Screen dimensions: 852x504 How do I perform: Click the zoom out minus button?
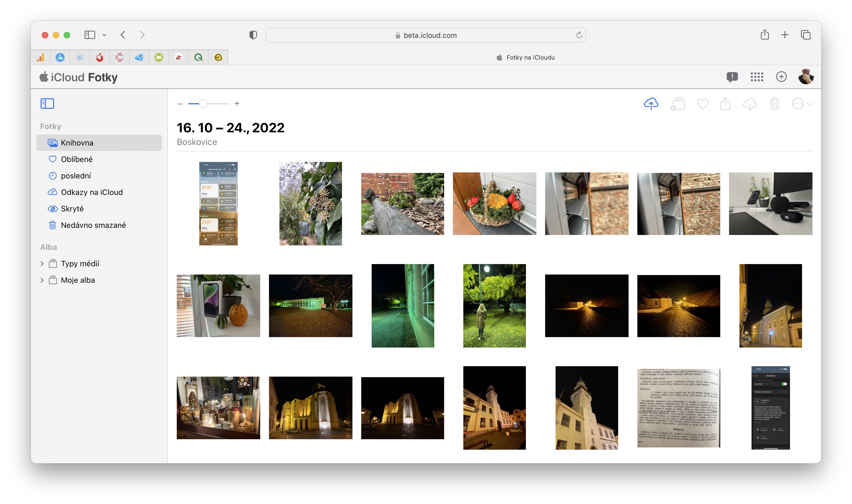pyautogui.click(x=180, y=103)
